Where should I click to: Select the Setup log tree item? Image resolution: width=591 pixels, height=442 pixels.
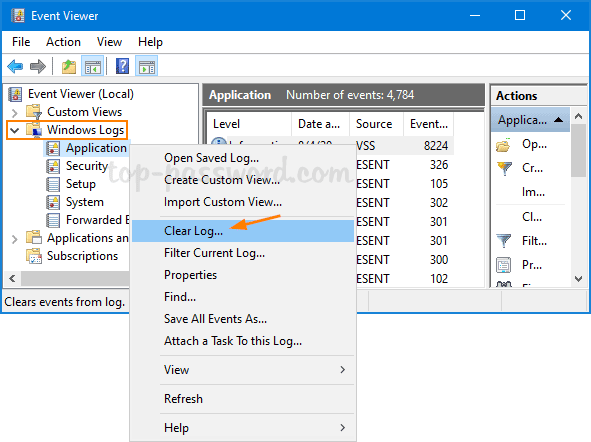tap(81, 184)
